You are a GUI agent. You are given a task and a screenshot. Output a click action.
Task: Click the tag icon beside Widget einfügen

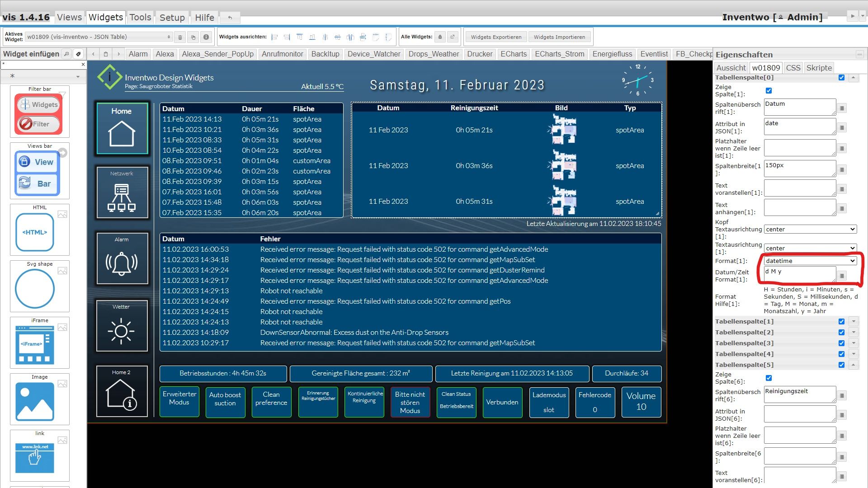[78, 54]
